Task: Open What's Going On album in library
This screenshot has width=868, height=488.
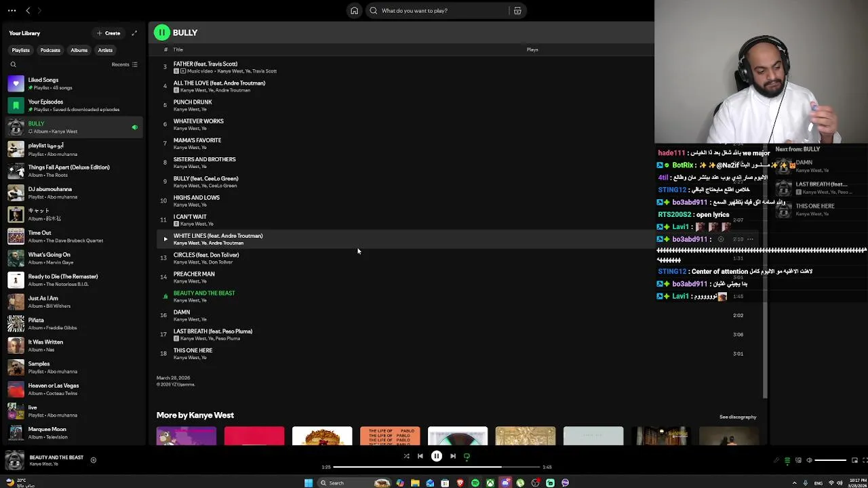Action: pos(73,258)
